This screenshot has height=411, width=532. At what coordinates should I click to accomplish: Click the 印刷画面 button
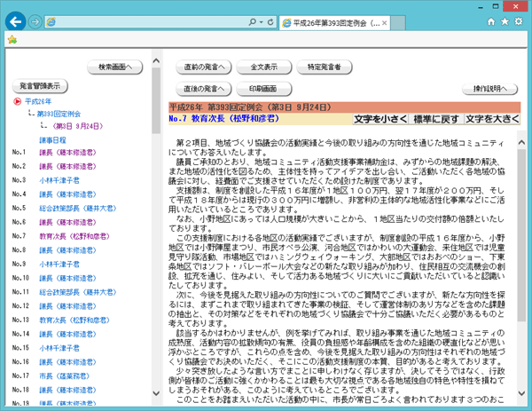pyautogui.click(x=264, y=89)
